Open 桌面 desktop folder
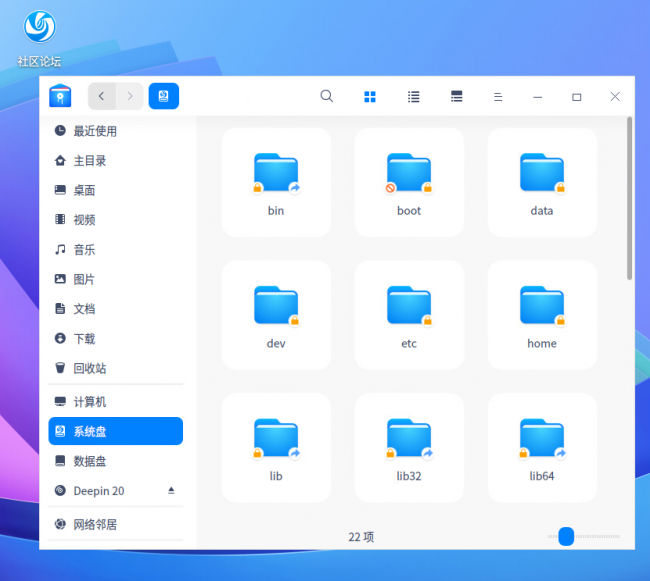The width and height of the screenshot is (650, 581). [116, 190]
